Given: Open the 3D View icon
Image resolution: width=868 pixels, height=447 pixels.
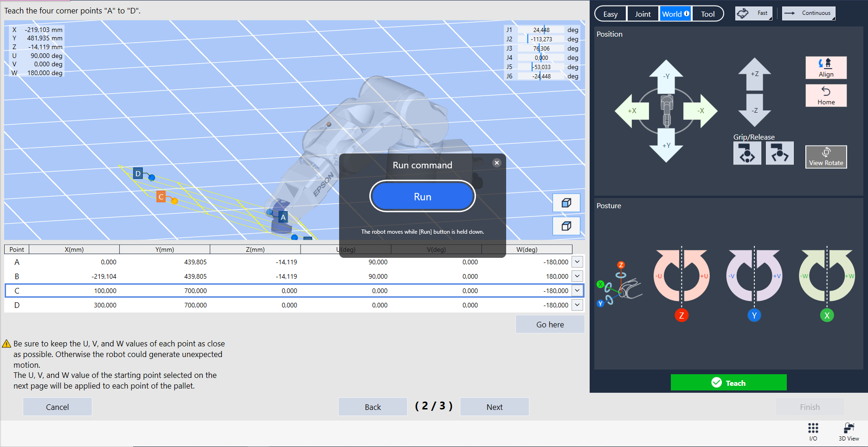Looking at the screenshot, I should 849,432.
